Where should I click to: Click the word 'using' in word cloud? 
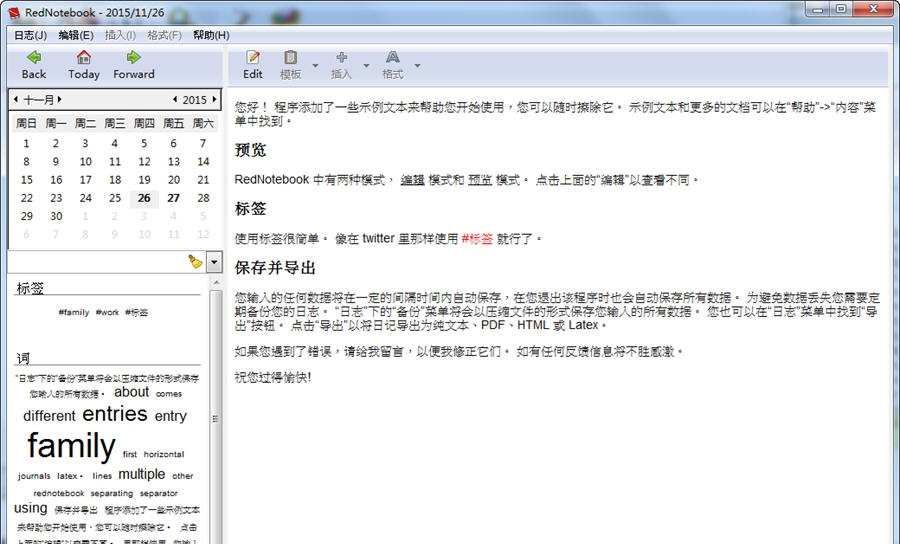click(x=30, y=508)
